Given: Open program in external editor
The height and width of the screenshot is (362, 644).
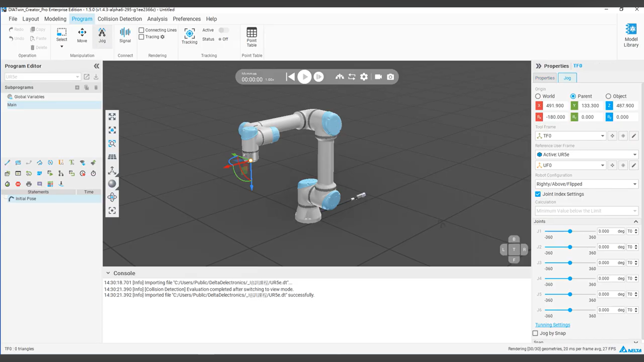Looking at the screenshot, I should click(x=87, y=77).
